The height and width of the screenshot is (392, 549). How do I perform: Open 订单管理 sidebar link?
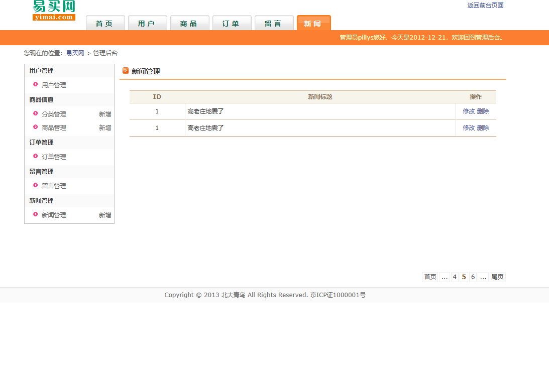[54, 157]
